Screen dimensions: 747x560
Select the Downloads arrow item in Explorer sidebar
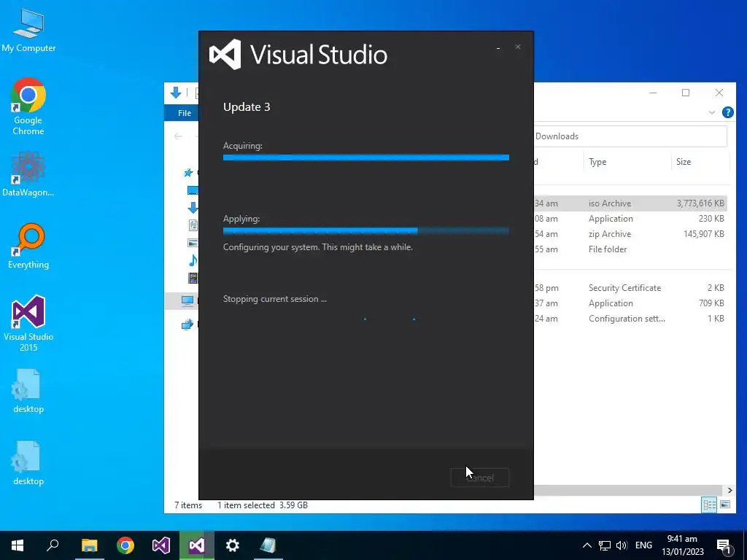click(193, 208)
